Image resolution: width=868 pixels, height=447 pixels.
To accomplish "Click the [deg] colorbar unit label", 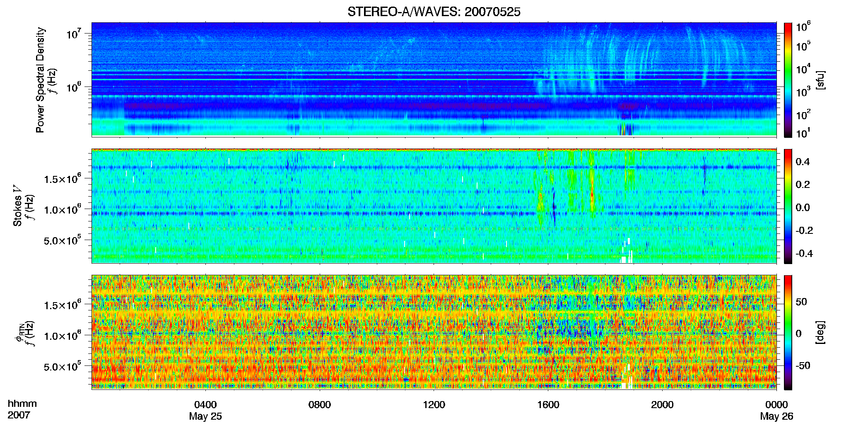I will coord(820,332).
